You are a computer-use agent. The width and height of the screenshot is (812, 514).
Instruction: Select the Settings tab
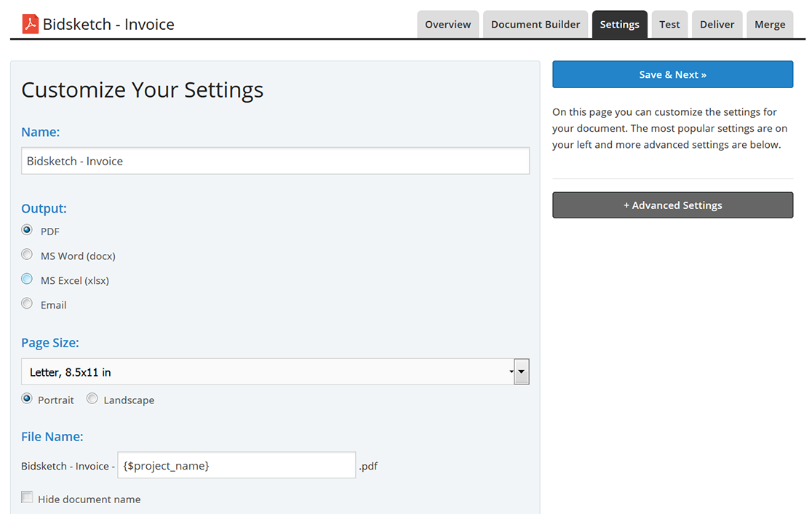point(619,24)
